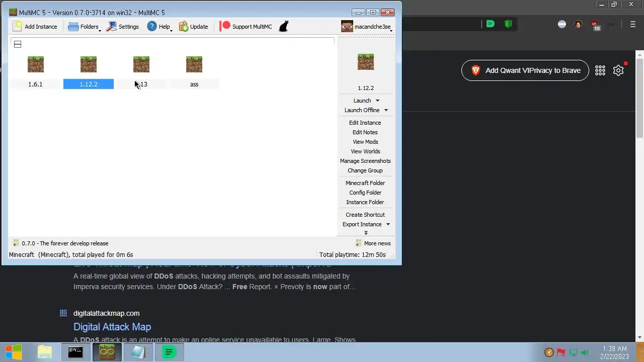Click Export Instance in side panel

(x=362, y=224)
